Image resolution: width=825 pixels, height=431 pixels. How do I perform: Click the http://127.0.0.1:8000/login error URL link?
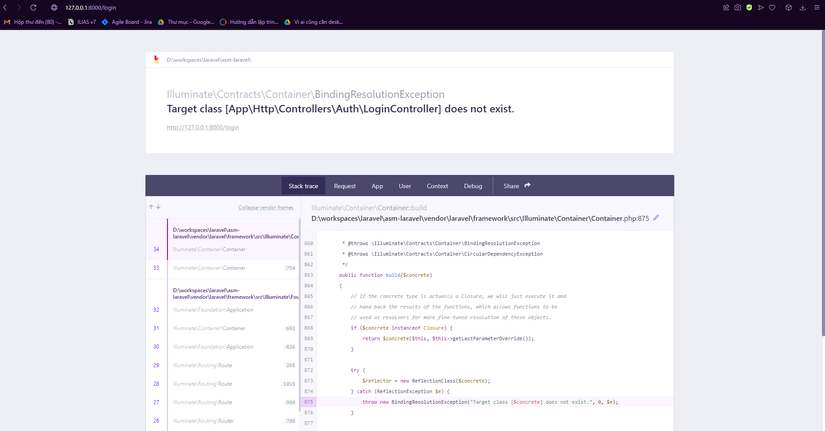point(203,127)
